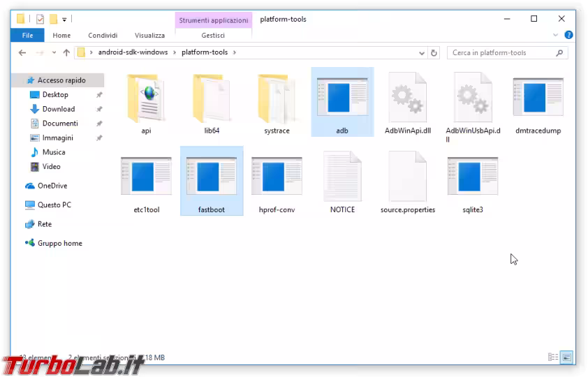588x377 pixels.
Task: Select the fastboot executable
Action: tap(212, 181)
